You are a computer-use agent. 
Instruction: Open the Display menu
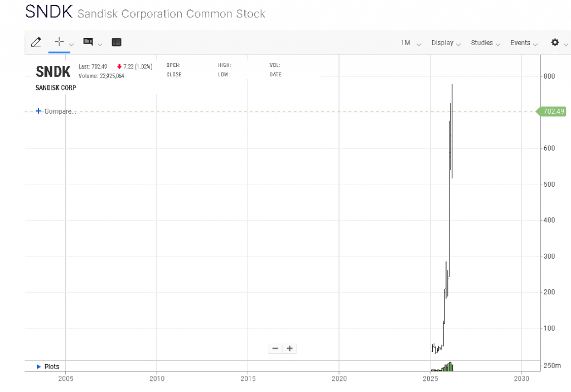446,43
